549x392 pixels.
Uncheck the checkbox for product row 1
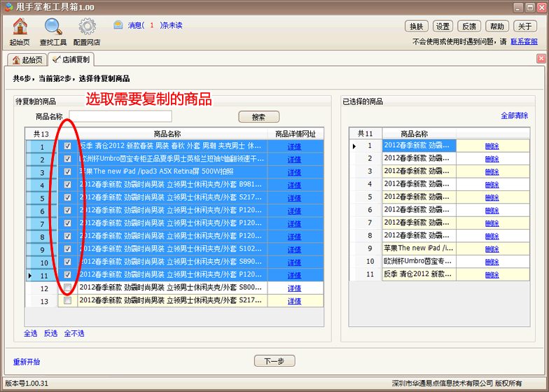[x=67, y=146]
